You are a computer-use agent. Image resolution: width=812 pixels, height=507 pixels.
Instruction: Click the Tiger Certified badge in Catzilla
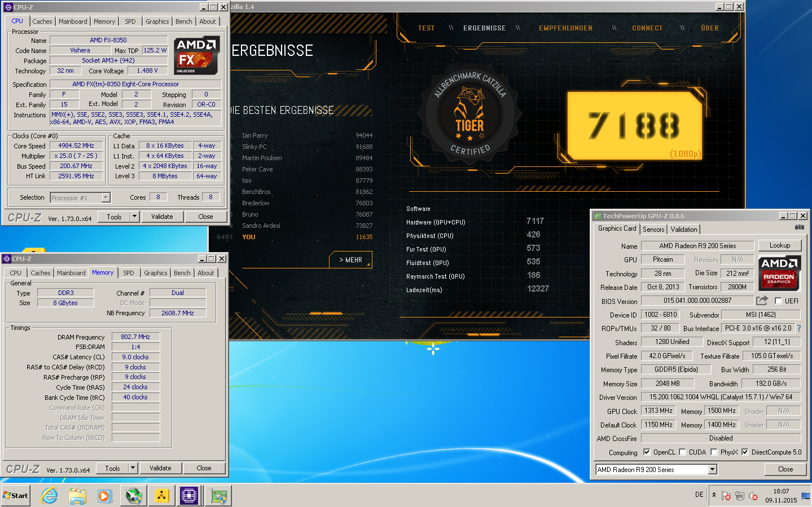coord(469,114)
